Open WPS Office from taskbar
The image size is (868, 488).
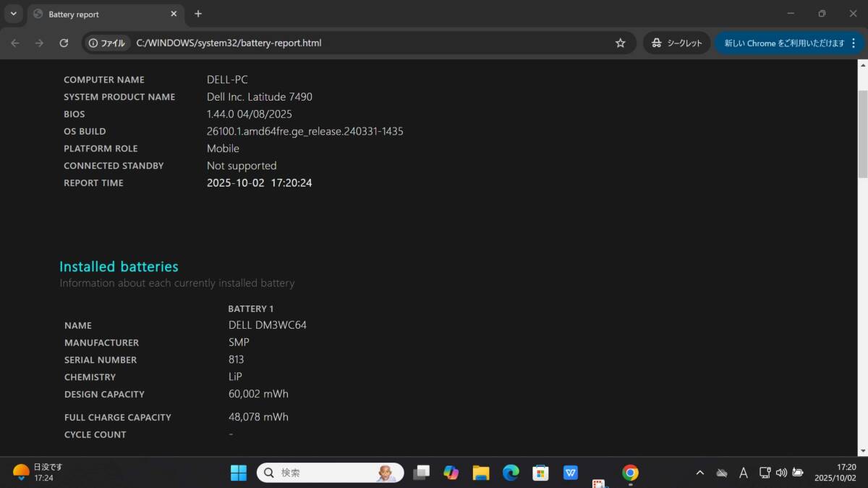(x=571, y=473)
